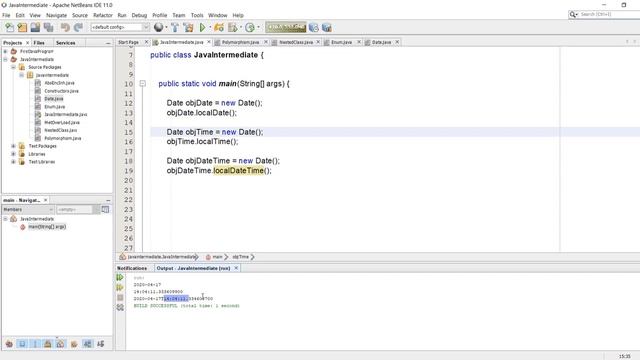Click the New File toolbar icon
This screenshot has width=640, height=360.
[x=9, y=27]
